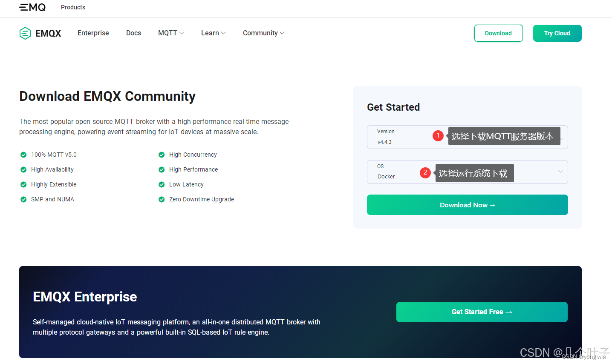Click the "Get Started" heading

pyautogui.click(x=393, y=107)
